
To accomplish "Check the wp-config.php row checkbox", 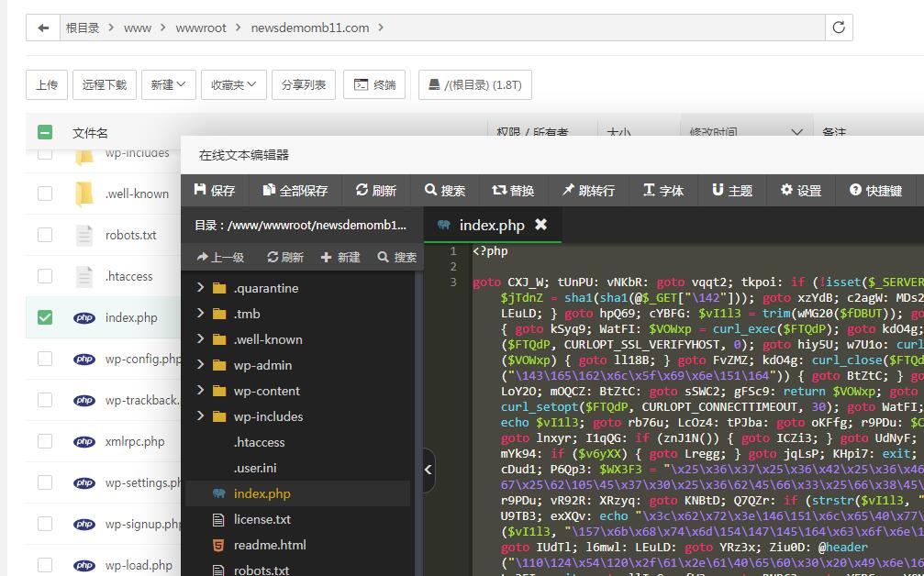I will (x=45, y=359).
